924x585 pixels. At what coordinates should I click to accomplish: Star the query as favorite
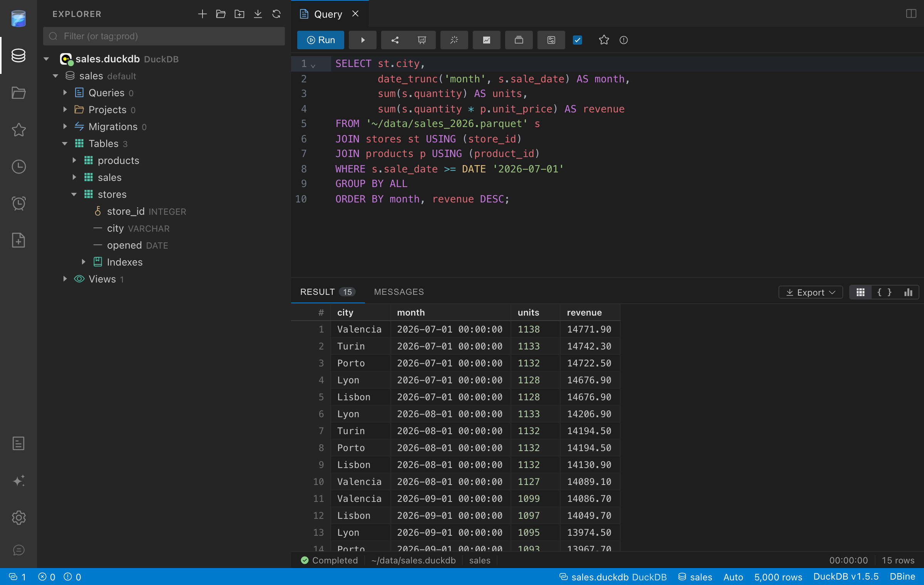(604, 40)
